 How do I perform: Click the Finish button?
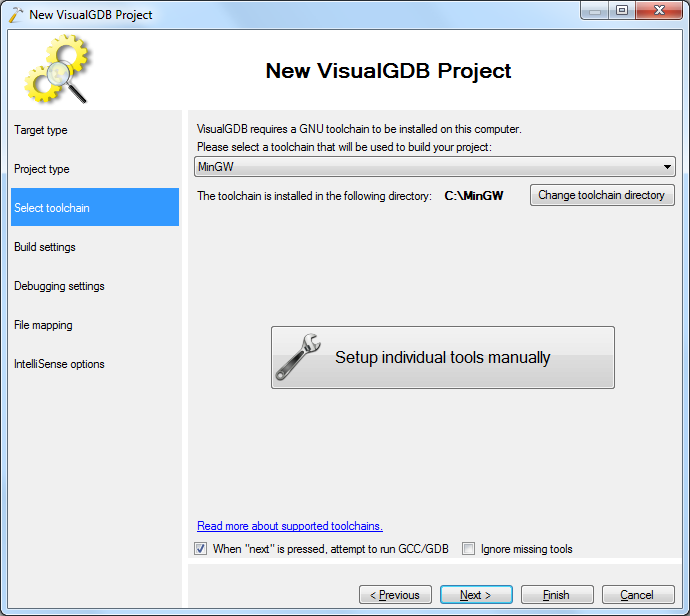point(557,595)
